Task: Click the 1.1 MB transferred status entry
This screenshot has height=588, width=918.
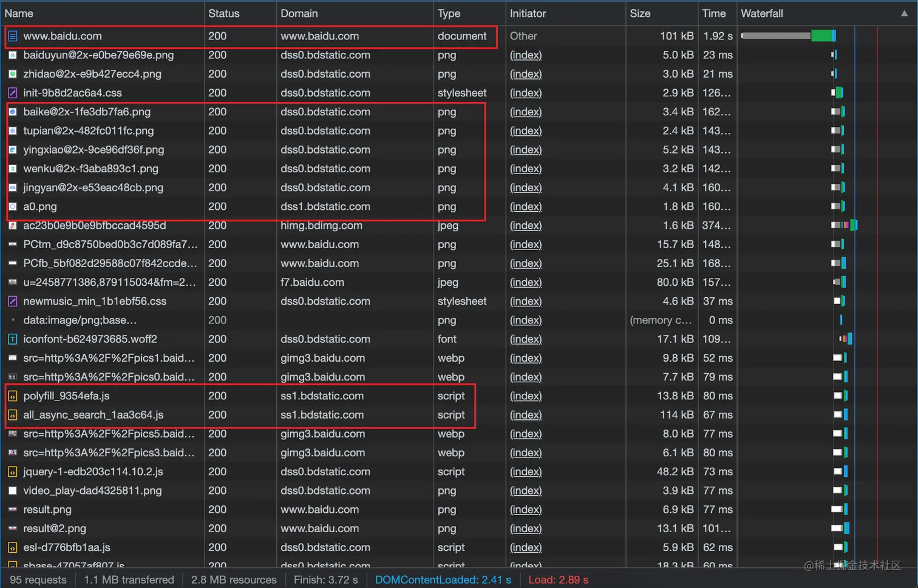Action: [x=129, y=580]
